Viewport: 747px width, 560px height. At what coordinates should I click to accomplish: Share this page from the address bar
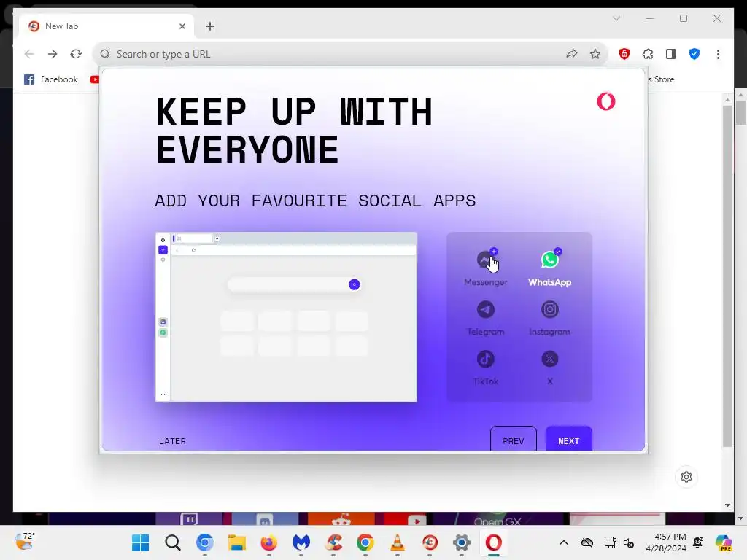(x=572, y=54)
